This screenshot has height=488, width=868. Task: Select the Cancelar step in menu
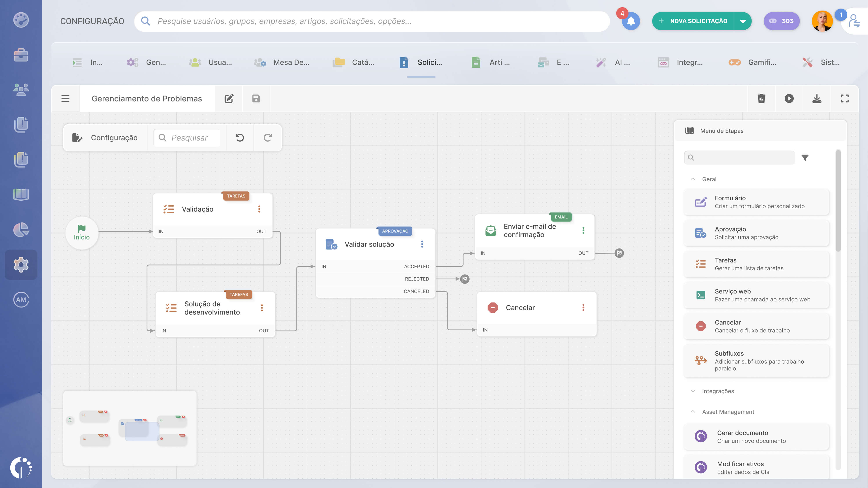coord(756,326)
